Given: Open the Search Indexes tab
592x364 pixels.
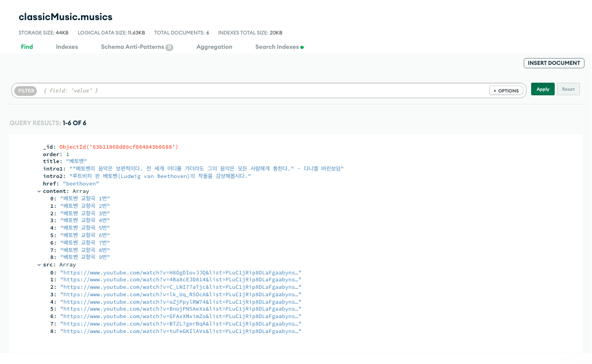Looking at the screenshot, I should (276, 47).
